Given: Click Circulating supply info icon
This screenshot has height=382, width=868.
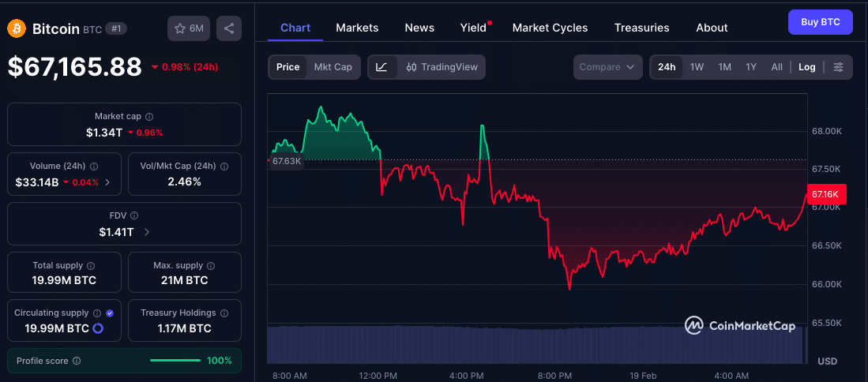Looking at the screenshot, I should coord(97,313).
